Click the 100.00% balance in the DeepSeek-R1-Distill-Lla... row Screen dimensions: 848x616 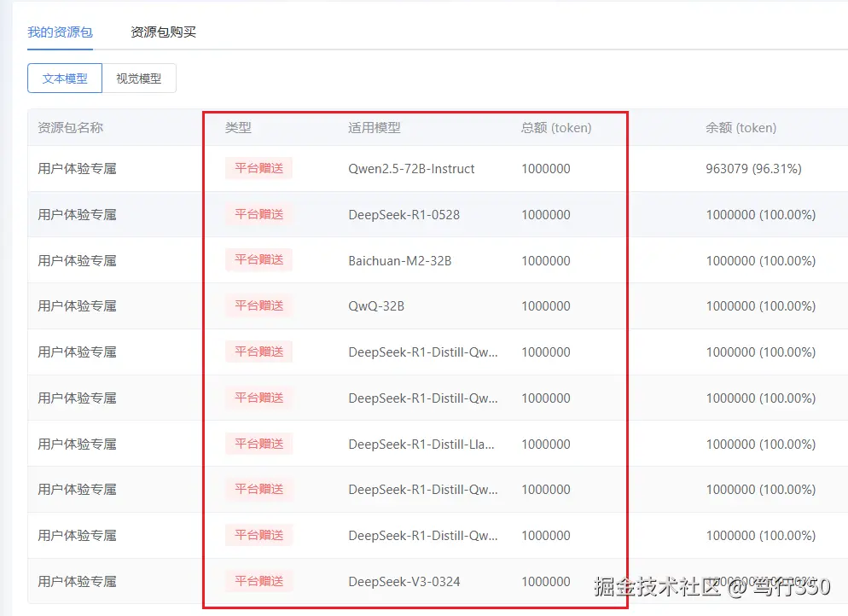click(761, 444)
